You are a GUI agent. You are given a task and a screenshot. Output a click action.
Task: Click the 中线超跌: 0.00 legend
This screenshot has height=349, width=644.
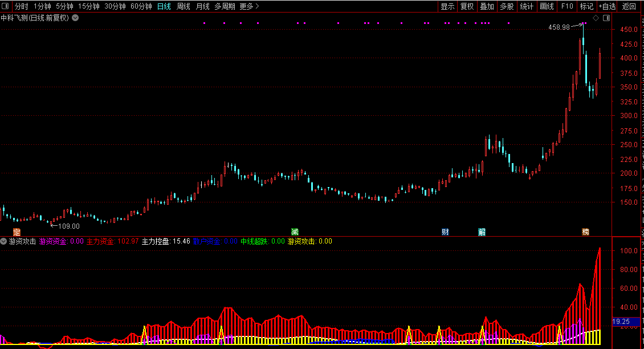[x=263, y=241]
